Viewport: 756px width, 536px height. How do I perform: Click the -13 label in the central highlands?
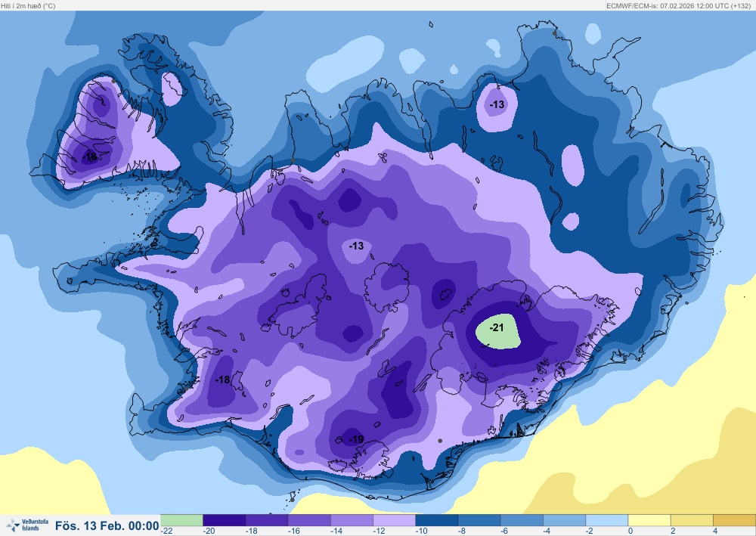coord(356,246)
